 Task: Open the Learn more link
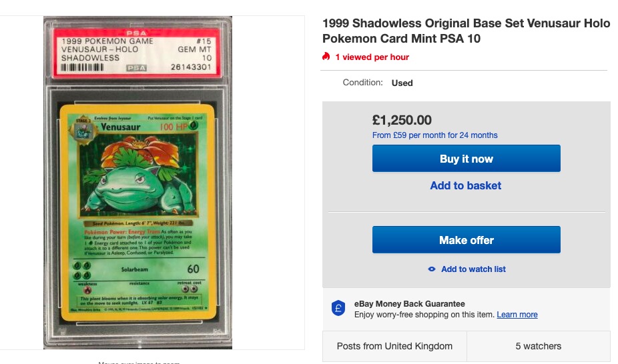coord(517,315)
